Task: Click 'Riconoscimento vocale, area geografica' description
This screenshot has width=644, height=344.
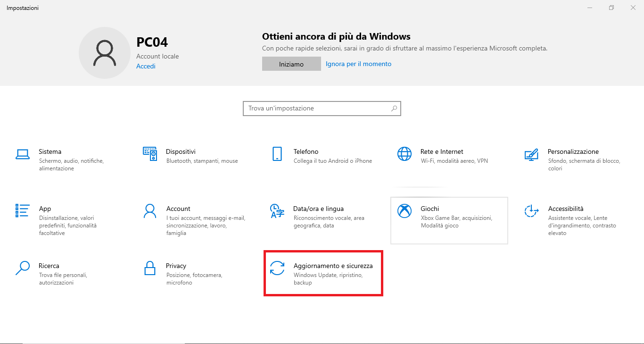Action: click(329, 222)
